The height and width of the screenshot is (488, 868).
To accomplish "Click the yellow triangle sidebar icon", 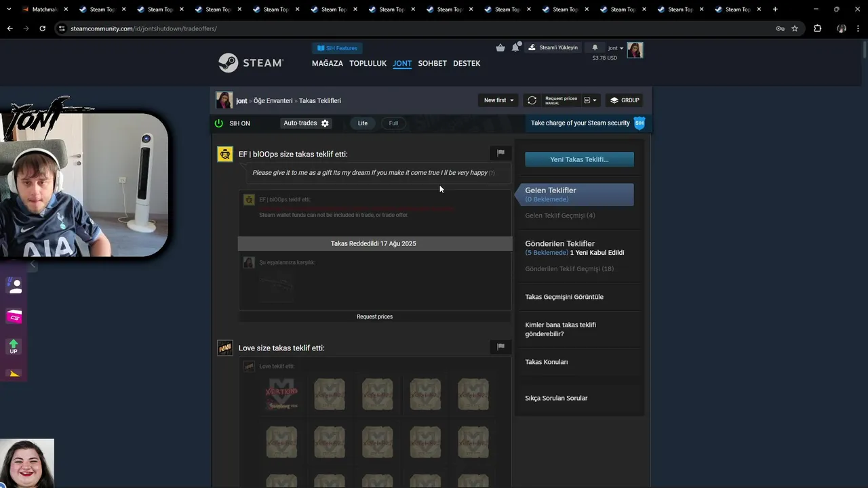I will (14, 373).
